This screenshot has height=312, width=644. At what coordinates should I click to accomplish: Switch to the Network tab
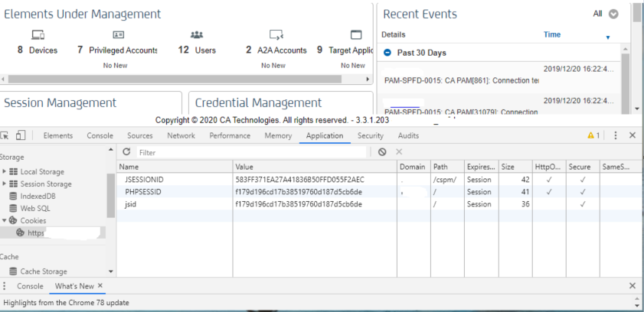tap(181, 135)
